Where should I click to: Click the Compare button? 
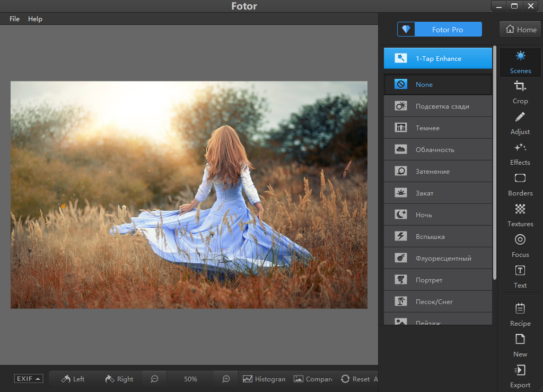click(x=313, y=379)
